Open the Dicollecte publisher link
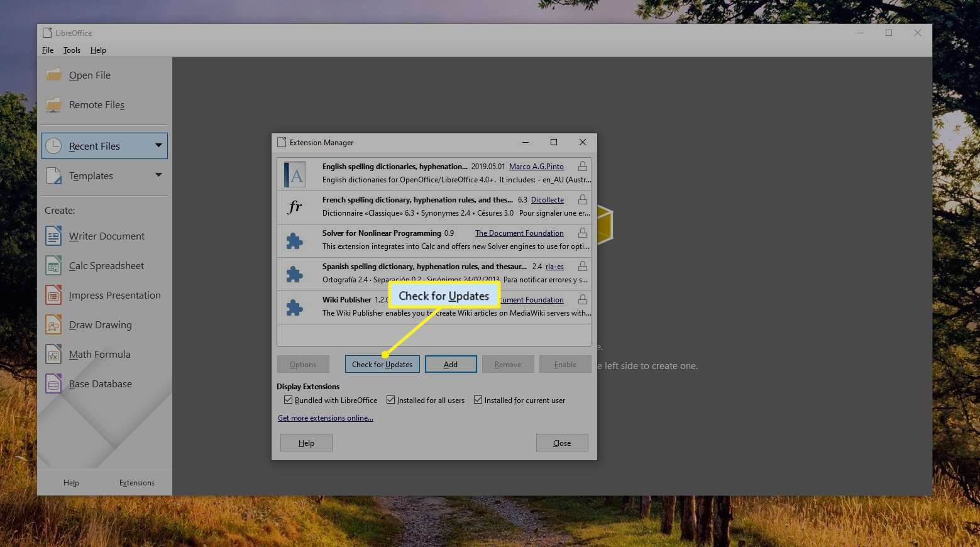This screenshot has width=980, height=547. click(x=548, y=200)
